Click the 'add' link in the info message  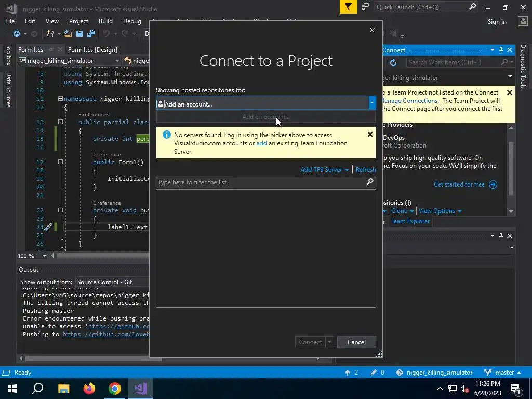tap(261, 143)
